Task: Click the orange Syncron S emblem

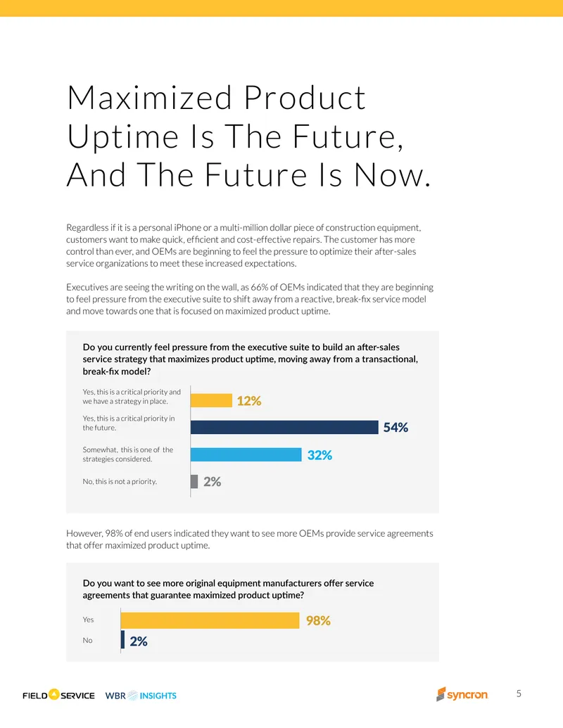Action: pos(441,694)
